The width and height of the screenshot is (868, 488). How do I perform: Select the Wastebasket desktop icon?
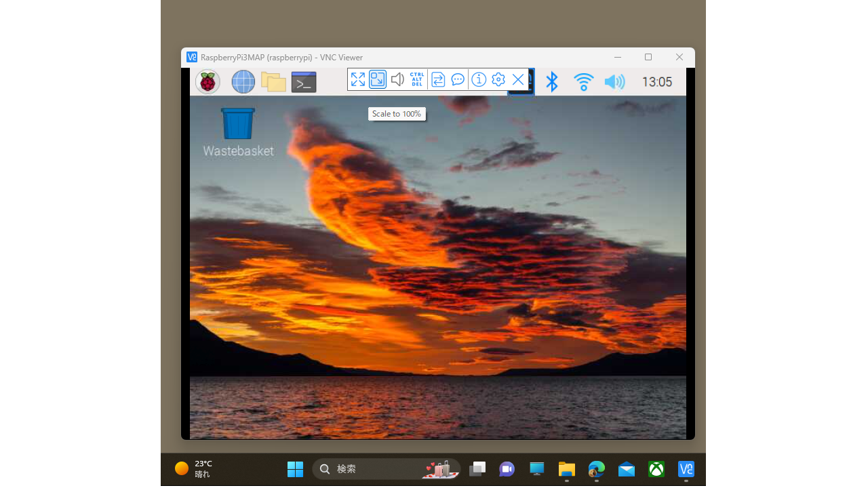[238, 125]
